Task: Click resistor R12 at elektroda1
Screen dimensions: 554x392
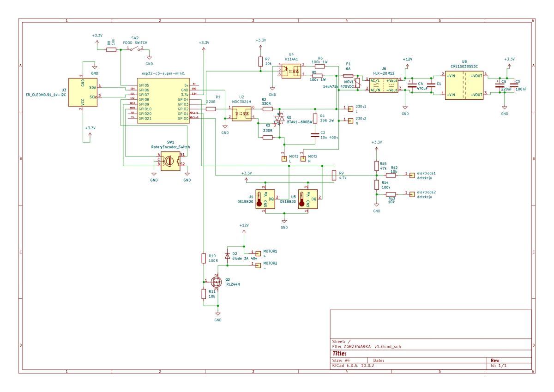Action: [391, 175]
